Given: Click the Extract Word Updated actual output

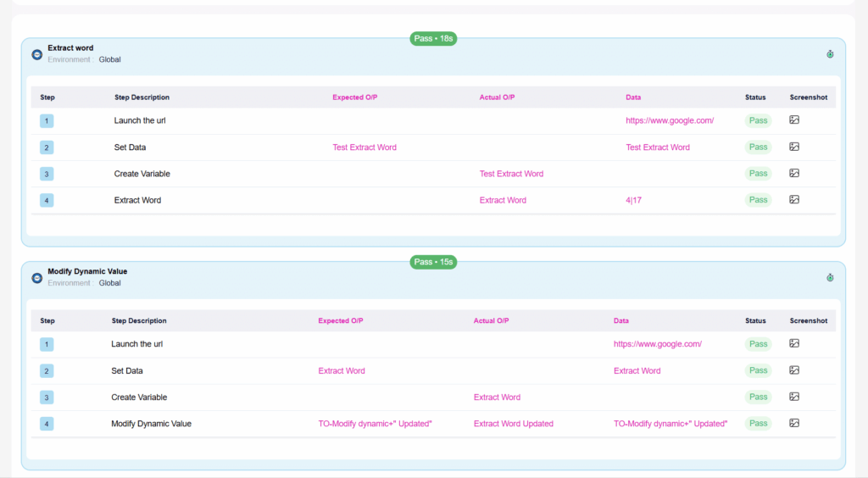Looking at the screenshot, I should (513, 424).
